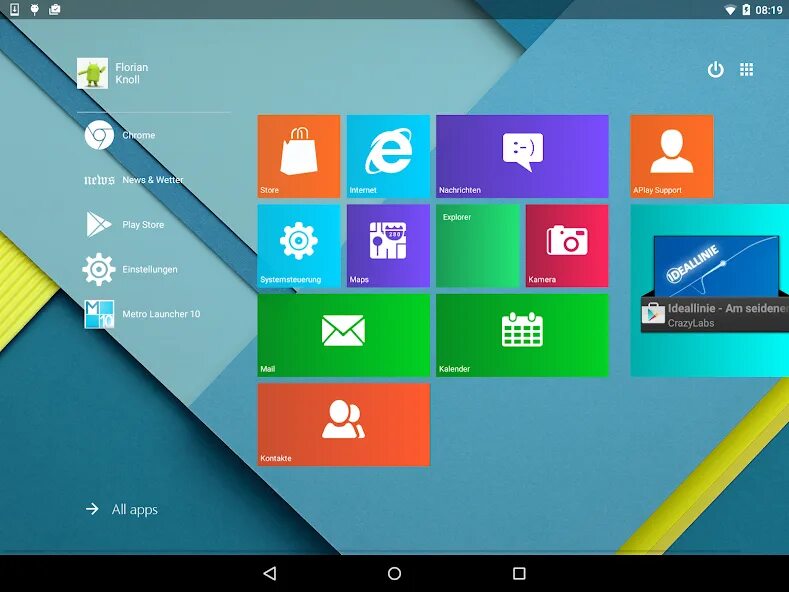Image resolution: width=789 pixels, height=592 pixels.
Task: Click the Metro Launcher 10 icon
Action: (x=99, y=314)
